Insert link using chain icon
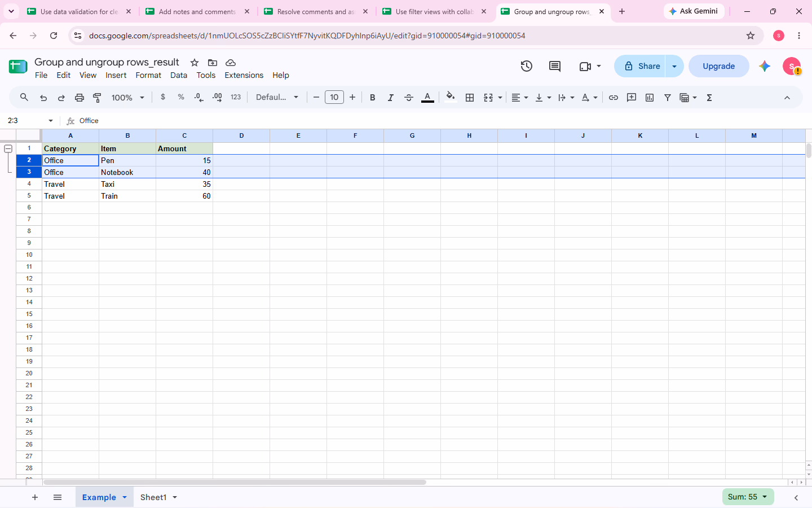This screenshot has width=812, height=508. (614, 98)
